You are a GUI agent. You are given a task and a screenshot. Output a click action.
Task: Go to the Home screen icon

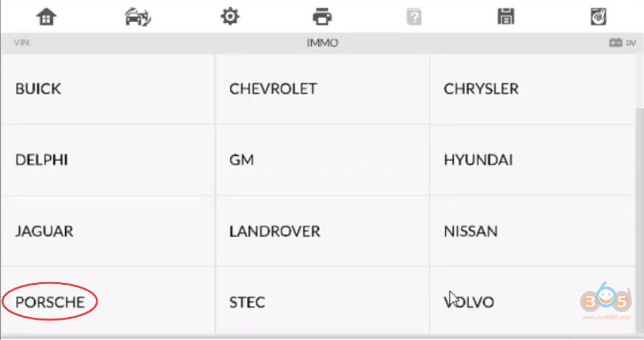point(46,17)
